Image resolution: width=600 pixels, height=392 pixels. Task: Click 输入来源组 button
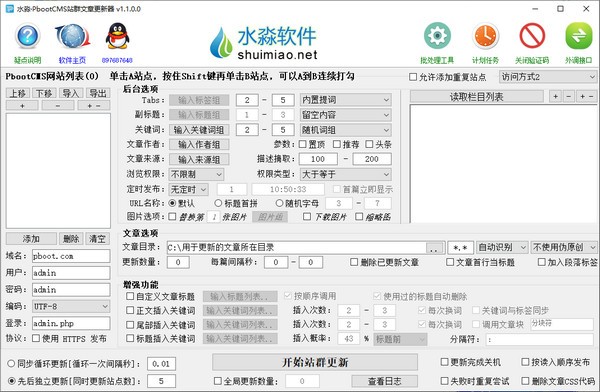tap(199, 159)
